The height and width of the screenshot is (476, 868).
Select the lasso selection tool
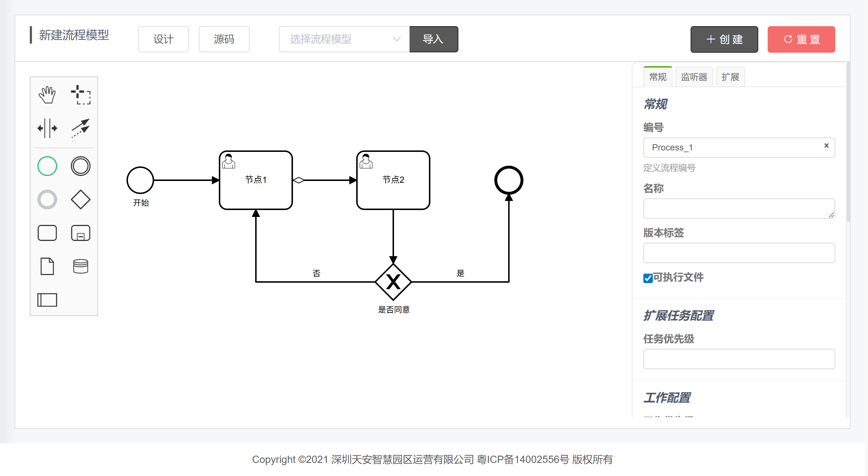click(80, 95)
